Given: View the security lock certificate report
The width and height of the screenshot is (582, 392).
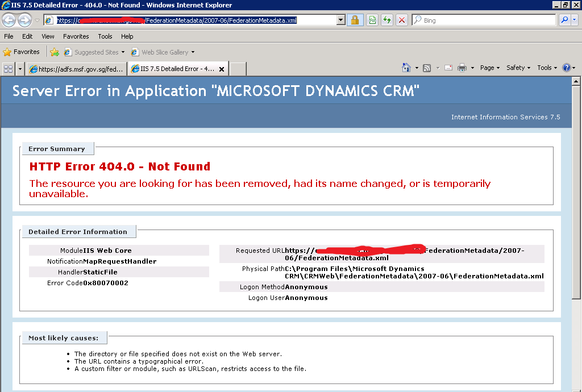Looking at the screenshot, I should [x=355, y=20].
